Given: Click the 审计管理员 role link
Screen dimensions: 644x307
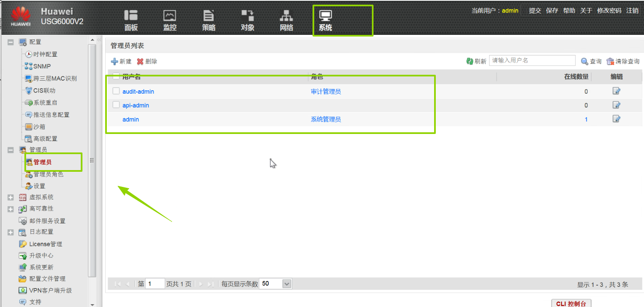Looking at the screenshot, I should point(326,92).
